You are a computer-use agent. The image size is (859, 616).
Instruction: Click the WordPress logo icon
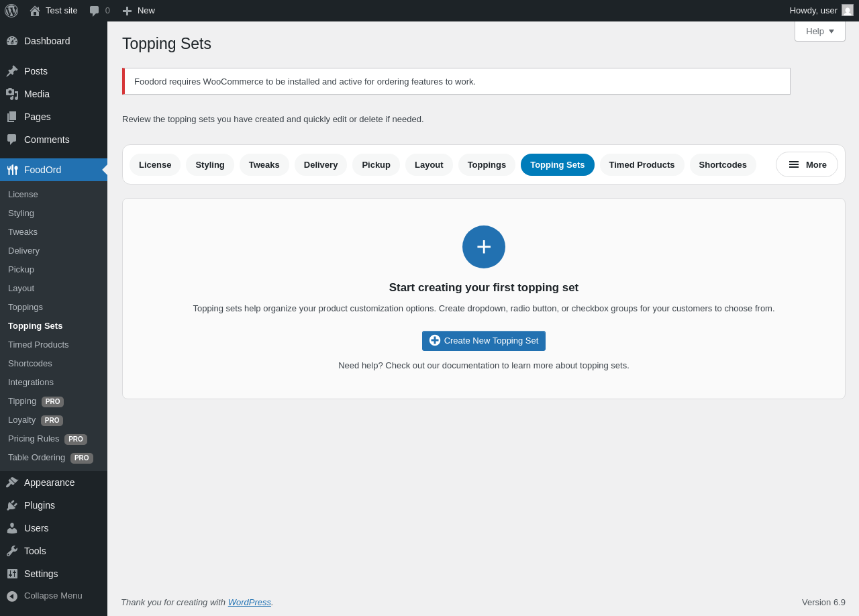[x=11, y=11]
